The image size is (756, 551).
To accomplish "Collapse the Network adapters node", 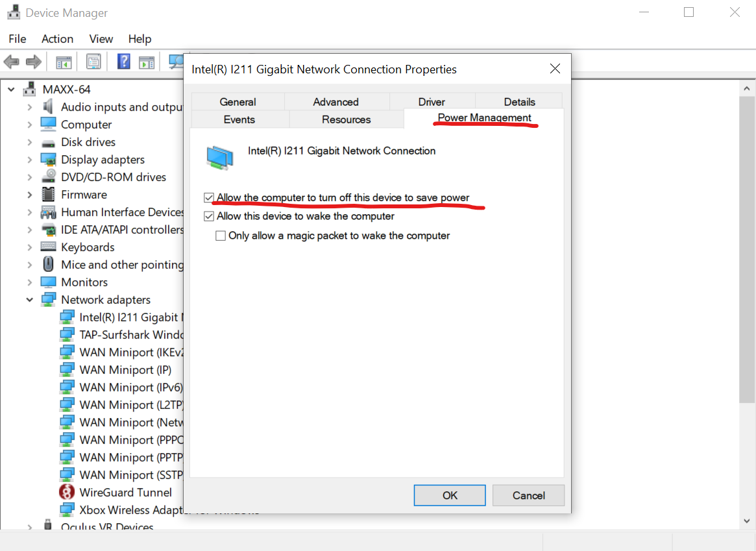I will pos(29,300).
